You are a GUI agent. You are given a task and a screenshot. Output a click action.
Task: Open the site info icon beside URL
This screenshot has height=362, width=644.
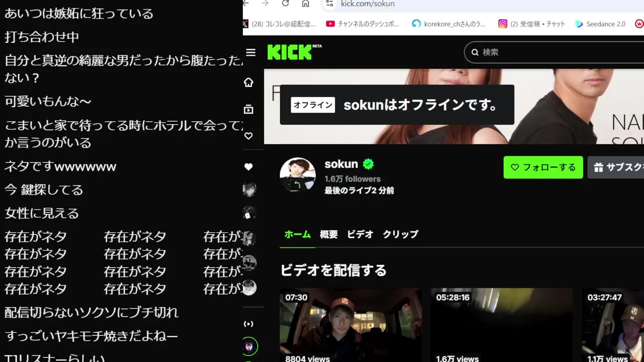[329, 4]
